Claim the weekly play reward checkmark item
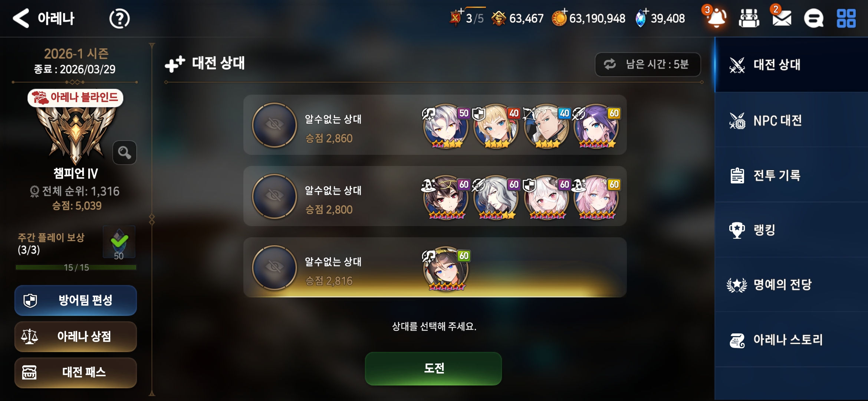This screenshot has width=868, height=401. pos(119,242)
